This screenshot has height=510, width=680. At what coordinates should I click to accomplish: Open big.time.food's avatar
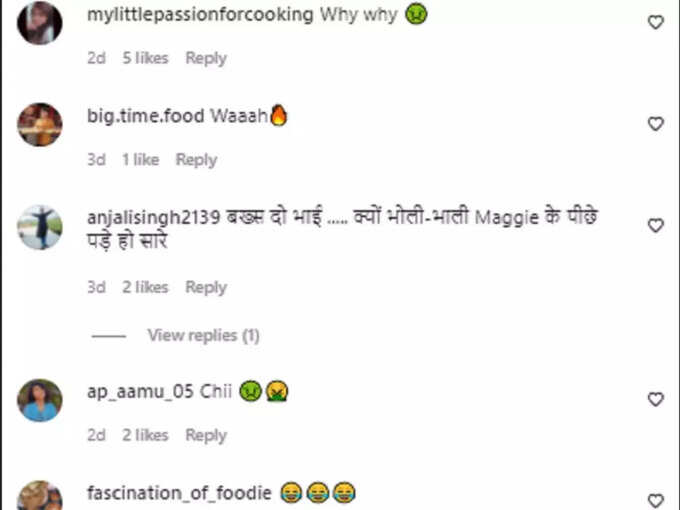[39, 124]
